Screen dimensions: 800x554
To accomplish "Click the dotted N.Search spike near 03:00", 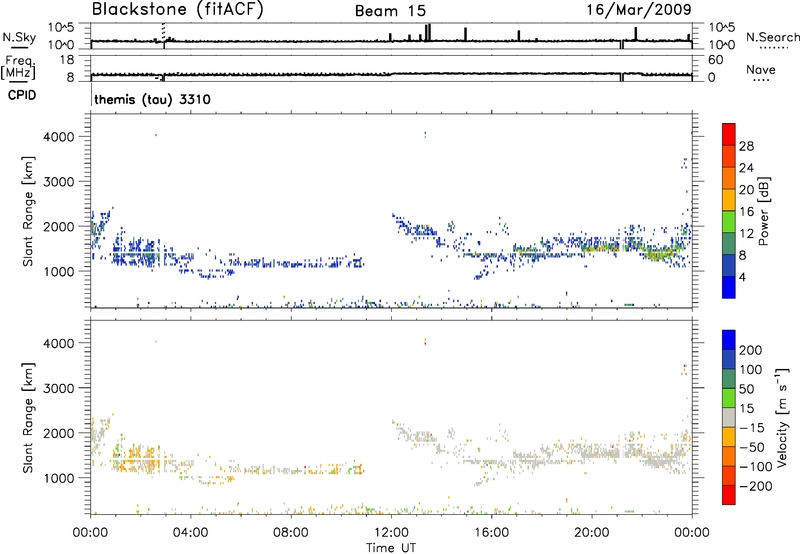I will (163, 32).
